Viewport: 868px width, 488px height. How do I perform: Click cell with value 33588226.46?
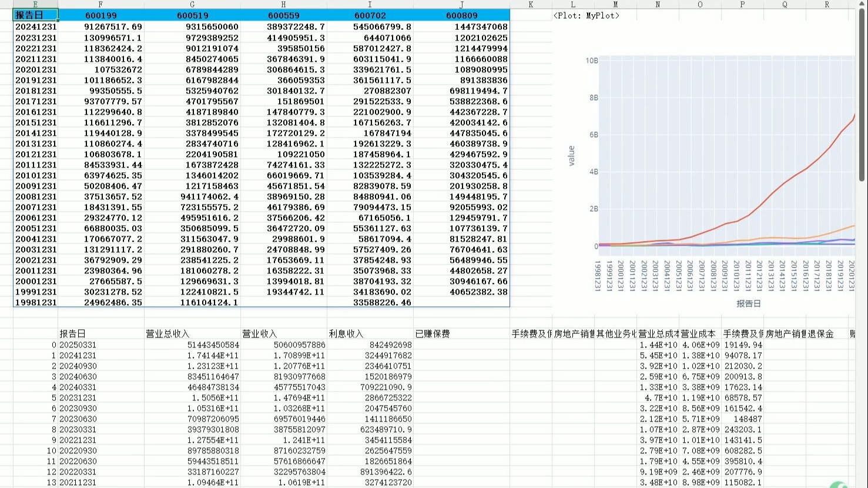(370, 302)
